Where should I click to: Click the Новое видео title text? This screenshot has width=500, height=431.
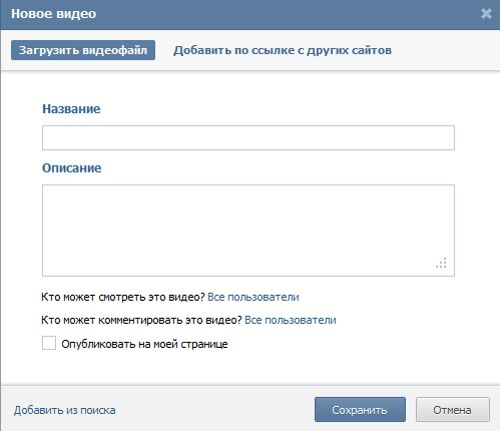(x=54, y=14)
